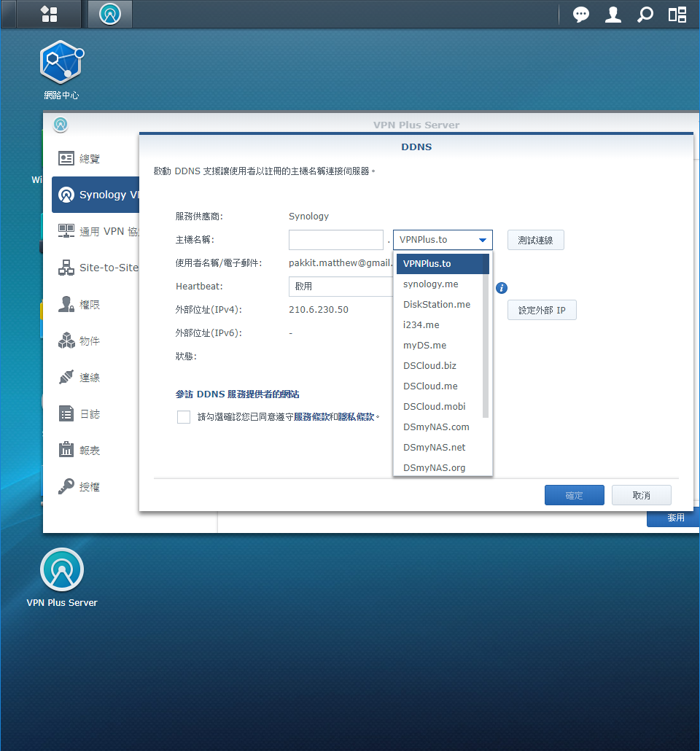Open notifications speech bubble icon
Image resolution: width=700 pixels, height=751 pixels.
tap(580, 15)
